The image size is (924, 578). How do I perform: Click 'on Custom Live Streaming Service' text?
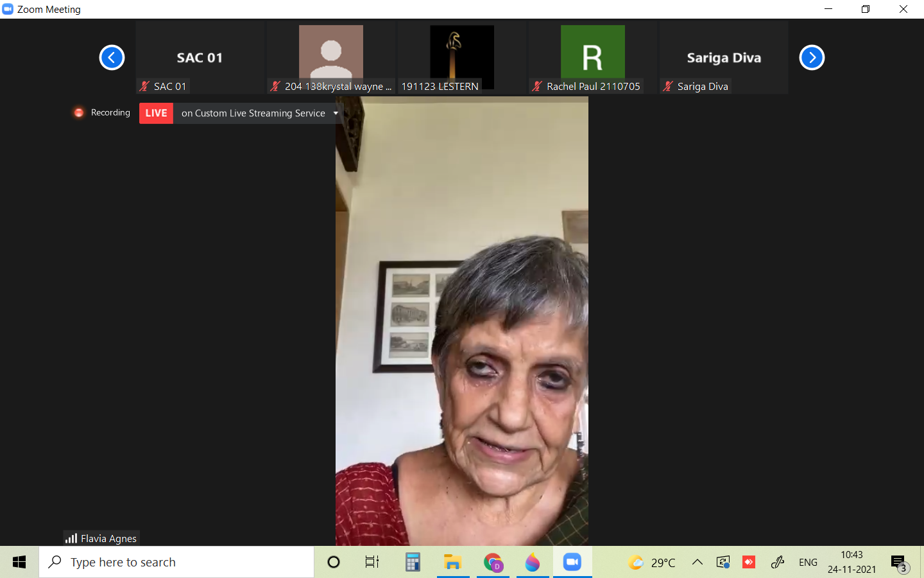(253, 113)
